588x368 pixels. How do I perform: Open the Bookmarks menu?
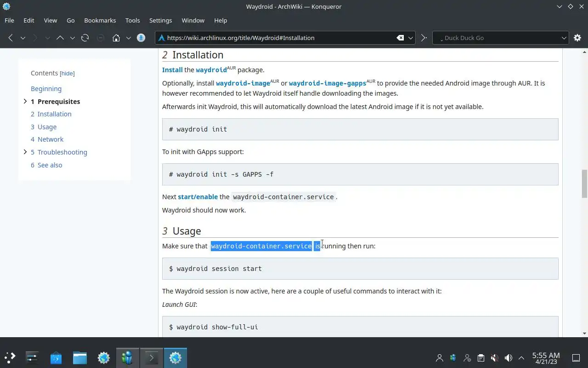tap(100, 20)
